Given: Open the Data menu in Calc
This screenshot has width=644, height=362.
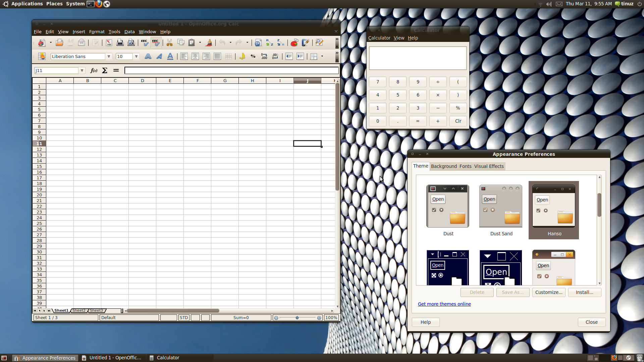Looking at the screenshot, I should tap(129, 32).
